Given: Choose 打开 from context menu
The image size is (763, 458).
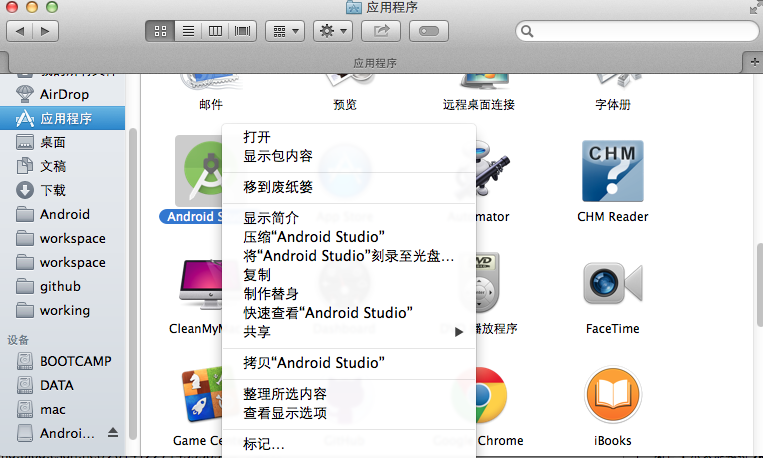Looking at the screenshot, I should click(x=348, y=137).
